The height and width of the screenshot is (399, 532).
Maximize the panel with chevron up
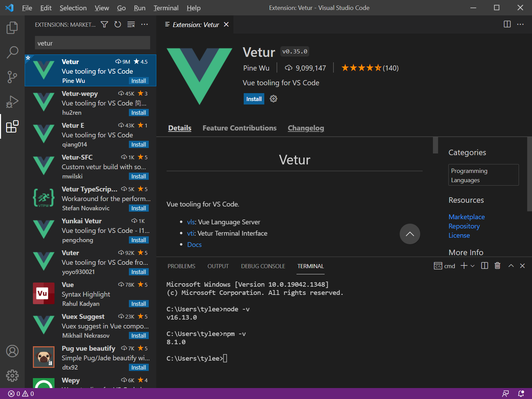tap(511, 266)
